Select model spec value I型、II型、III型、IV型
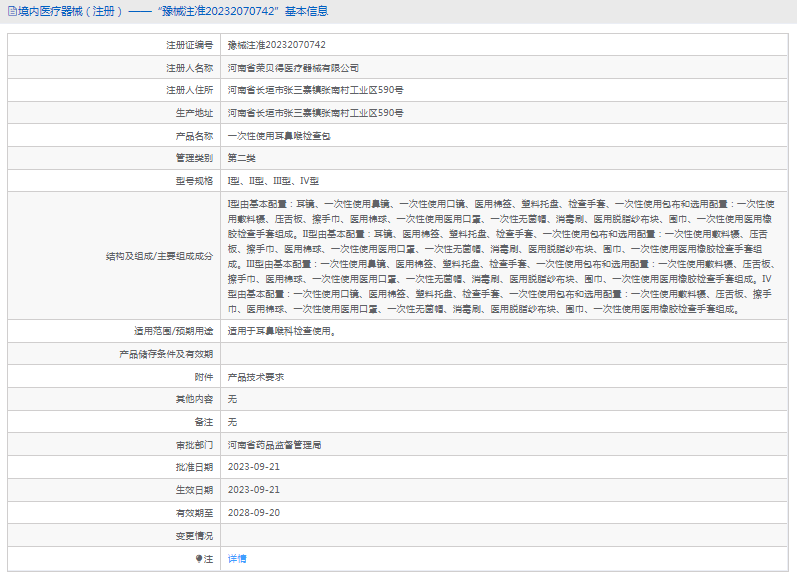797x579 pixels. (x=273, y=180)
